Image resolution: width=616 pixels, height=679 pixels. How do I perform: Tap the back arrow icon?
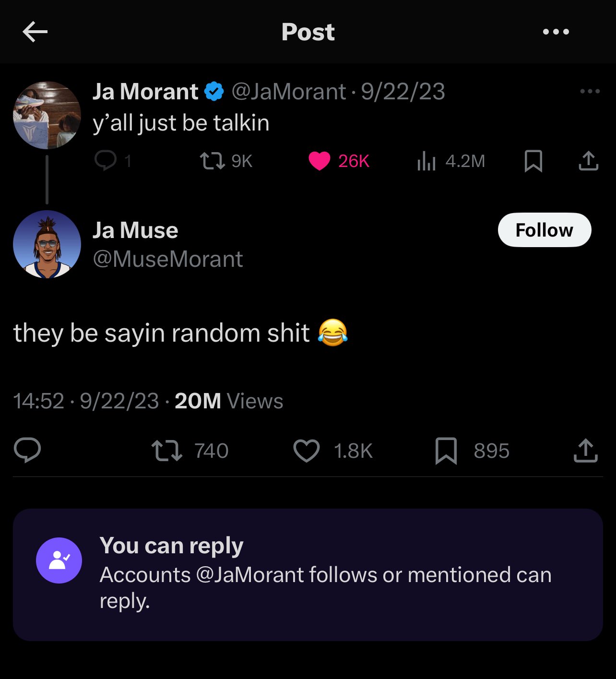coord(35,32)
